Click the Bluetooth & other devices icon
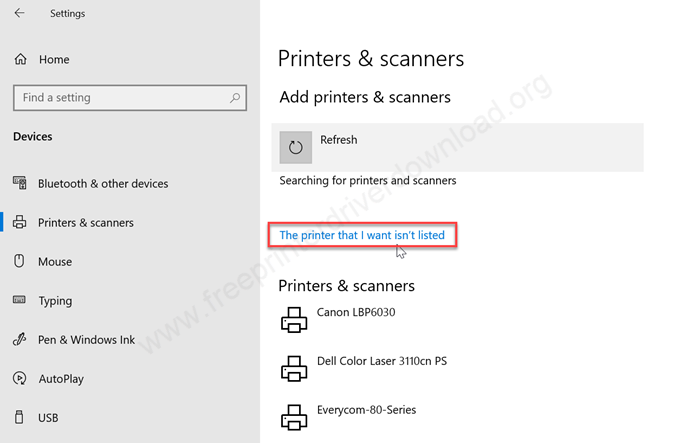 tap(20, 183)
